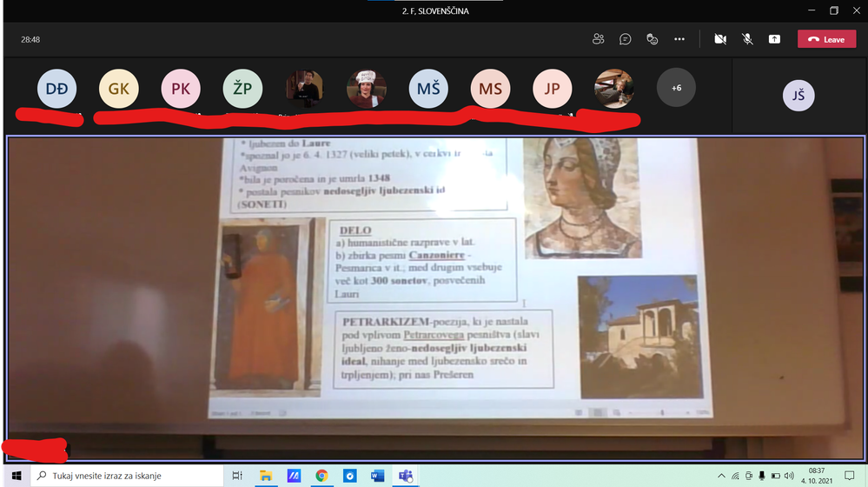Open battery status tray icon
This screenshot has width=868, height=487.
776,476
